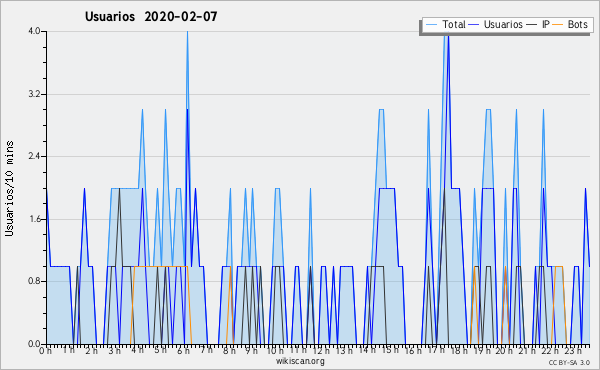Click the y-axis value 2.4

point(34,156)
